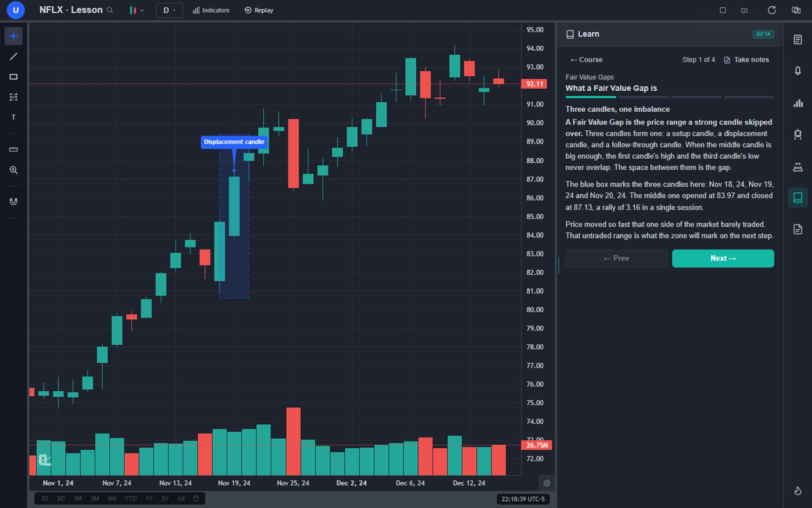The height and width of the screenshot is (508, 812).
Task: Open the candlestick chart type dropdown
Action: click(136, 10)
